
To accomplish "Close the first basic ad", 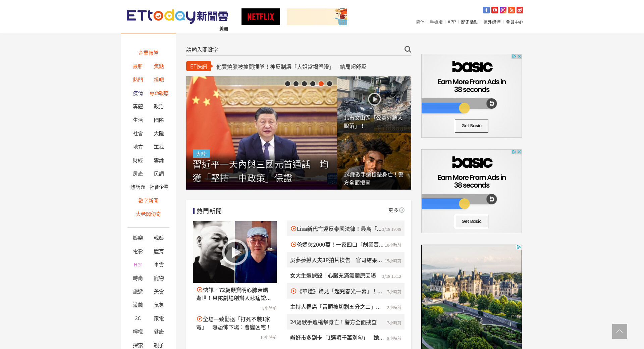I will (x=519, y=56).
